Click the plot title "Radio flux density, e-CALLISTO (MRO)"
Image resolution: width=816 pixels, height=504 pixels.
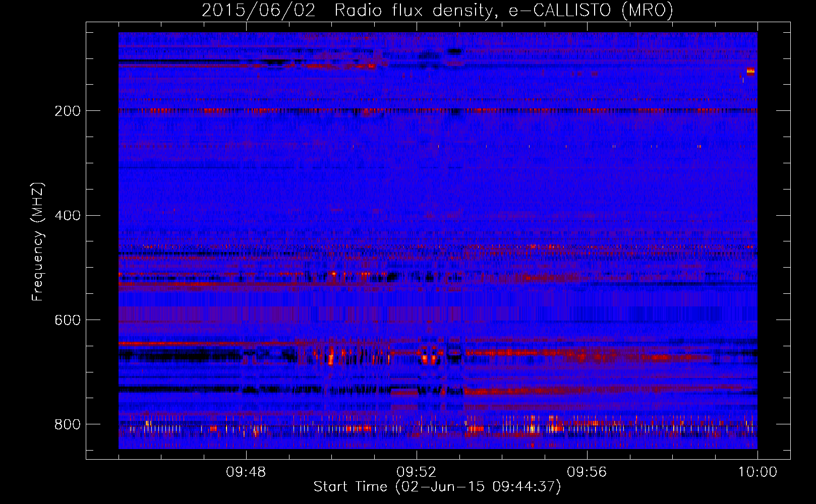[504, 11]
